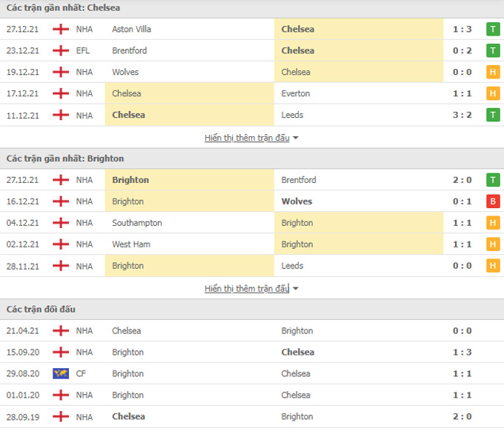Click the green T badge for Brighton vs Brentford
This screenshot has width=504, height=434.
pos(493,180)
